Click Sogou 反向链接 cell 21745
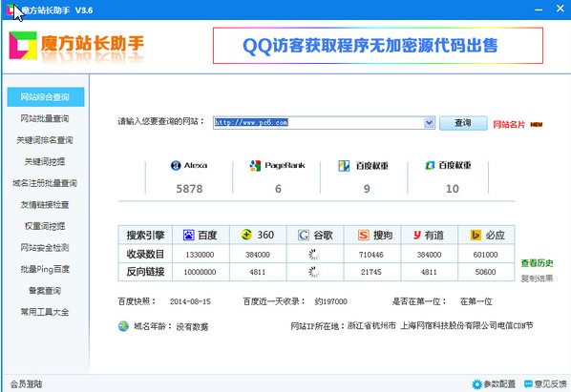Image resolution: width=571 pixels, height=392 pixels. click(371, 272)
